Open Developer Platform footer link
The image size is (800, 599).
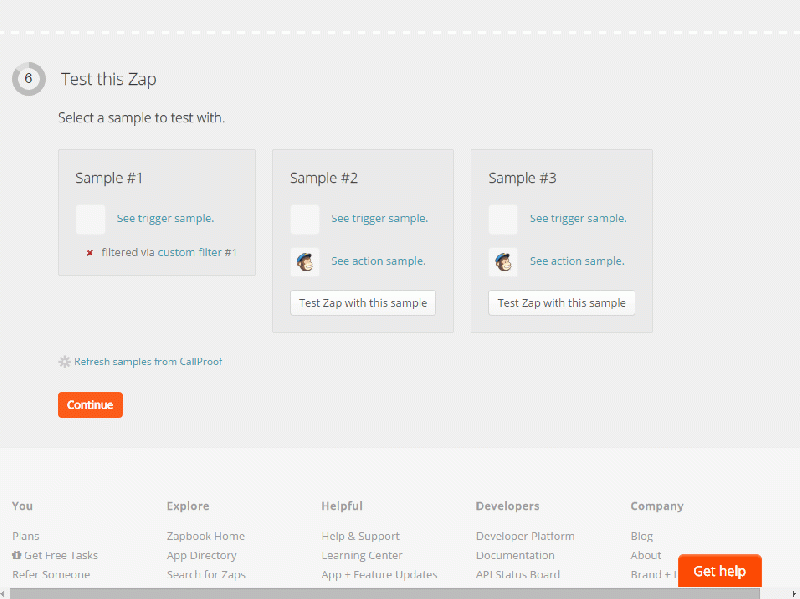(525, 536)
